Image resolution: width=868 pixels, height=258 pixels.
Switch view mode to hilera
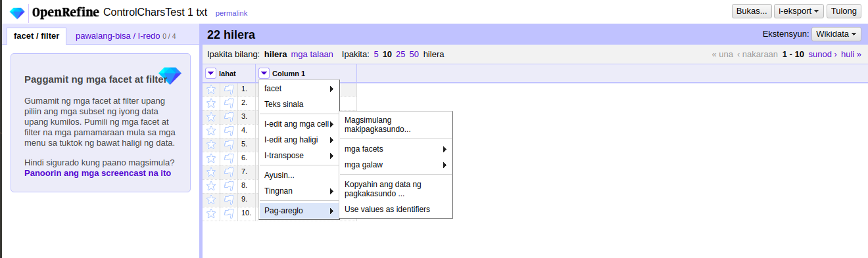pos(276,54)
